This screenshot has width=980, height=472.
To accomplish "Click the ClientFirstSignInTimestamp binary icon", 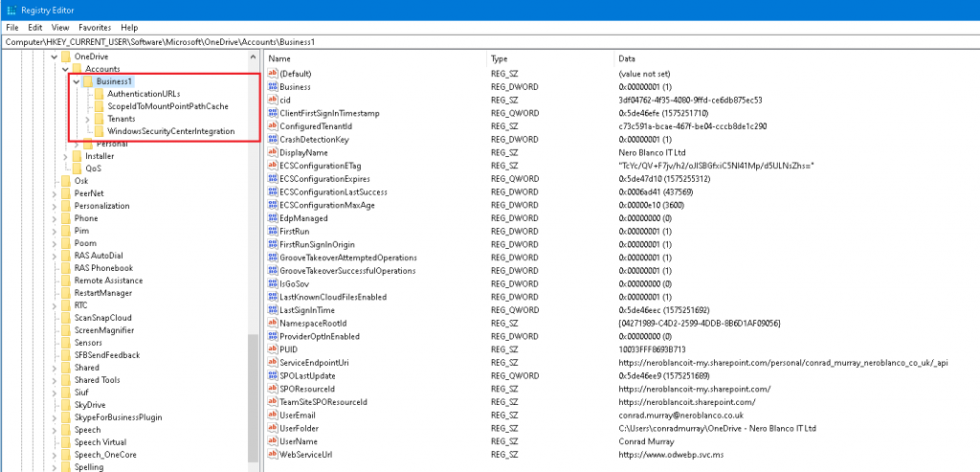I will point(273,113).
